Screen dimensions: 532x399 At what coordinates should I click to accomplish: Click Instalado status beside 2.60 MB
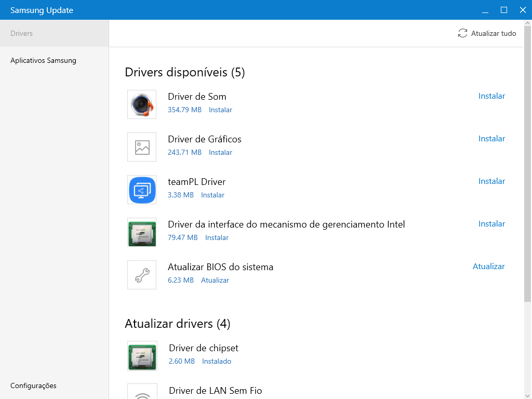217,362
